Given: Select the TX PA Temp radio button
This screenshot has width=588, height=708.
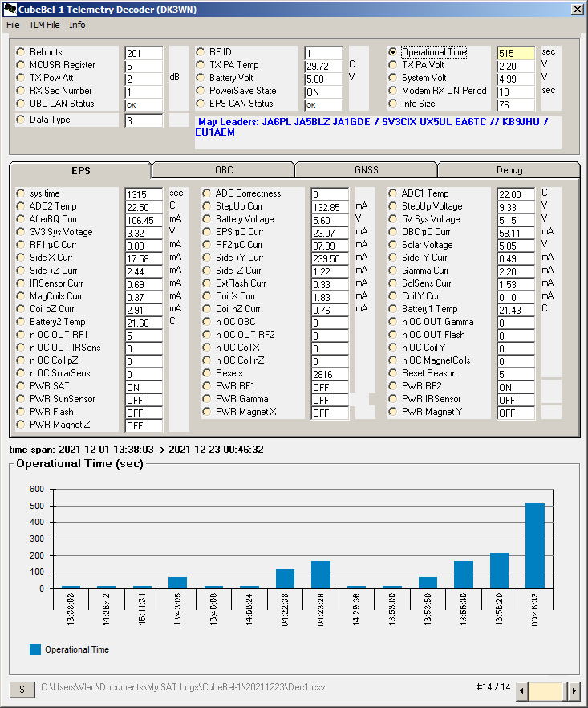Looking at the screenshot, I should tap(201, 65).
